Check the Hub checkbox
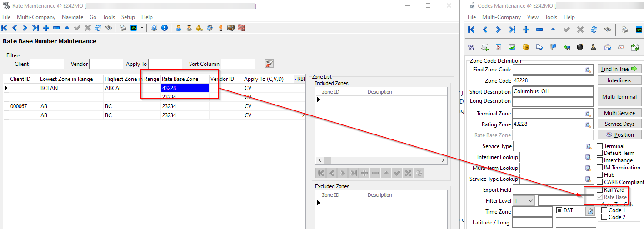Image resolution: width=644 pixels, height=229 pixels. (x=599, y=175)
